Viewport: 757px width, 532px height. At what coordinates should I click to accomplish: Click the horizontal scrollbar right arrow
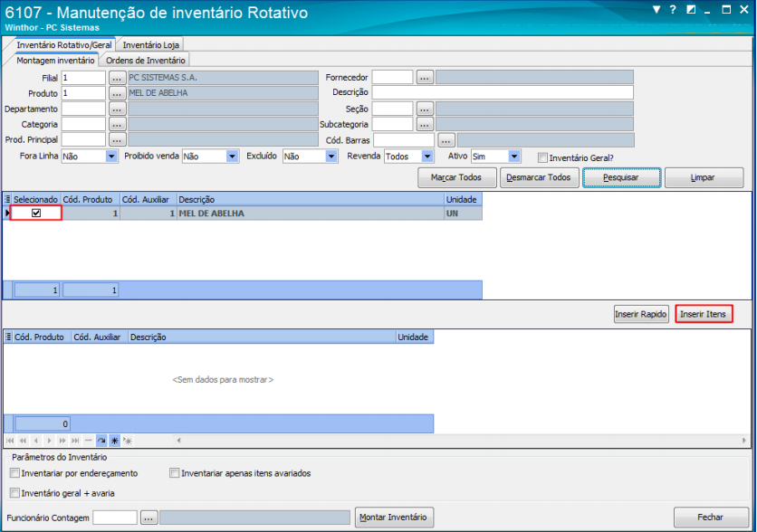744,441
